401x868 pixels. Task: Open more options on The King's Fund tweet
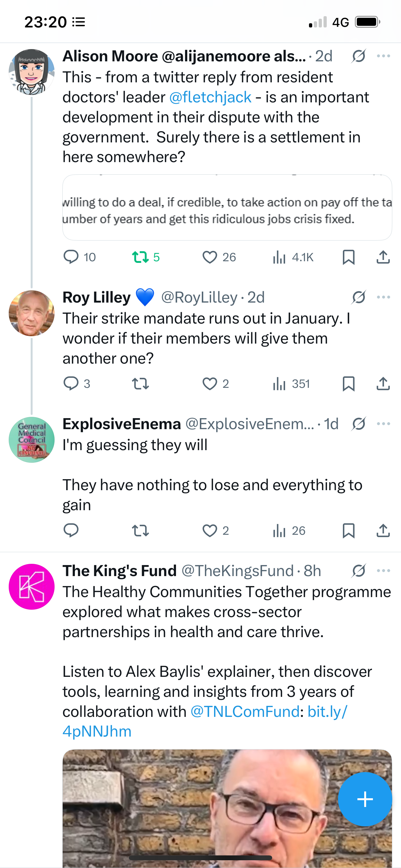click(384, 571)
